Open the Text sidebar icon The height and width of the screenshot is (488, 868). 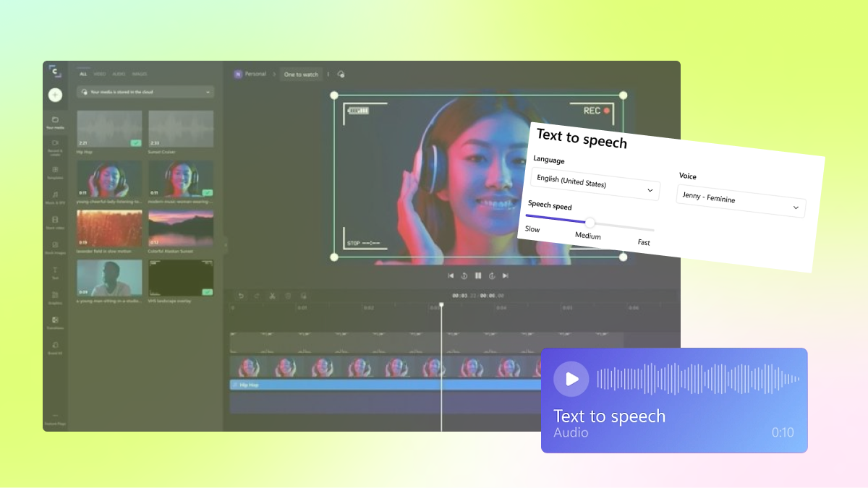pyautogui.click(x=55, y=272)
